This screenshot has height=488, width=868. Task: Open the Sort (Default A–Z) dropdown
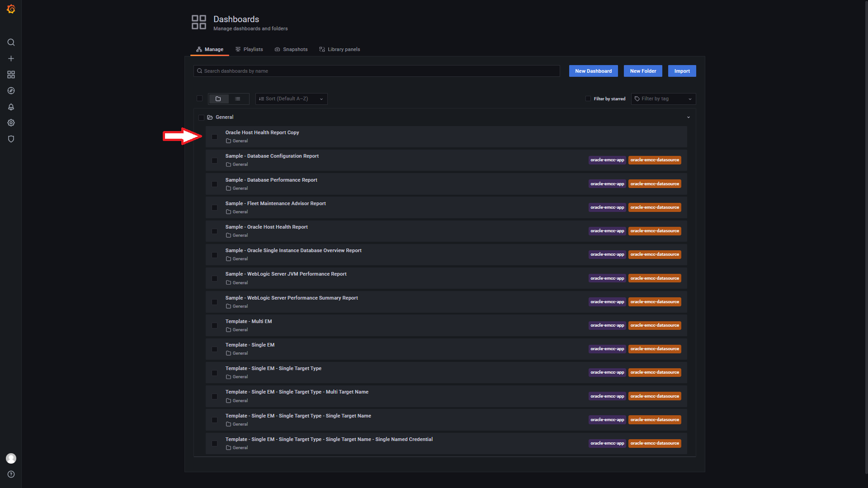click(x=291, y=99)
